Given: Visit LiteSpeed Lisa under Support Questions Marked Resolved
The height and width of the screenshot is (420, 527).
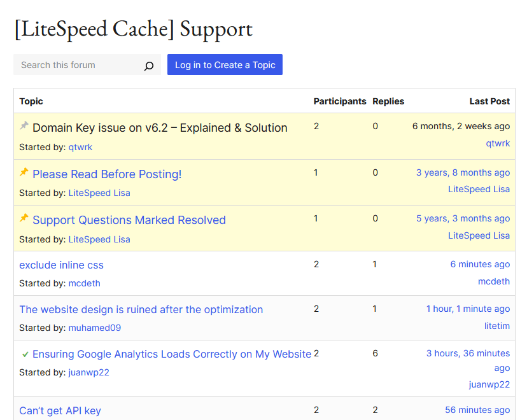Looking at the screenshot, I should click(x=99, y=239).
